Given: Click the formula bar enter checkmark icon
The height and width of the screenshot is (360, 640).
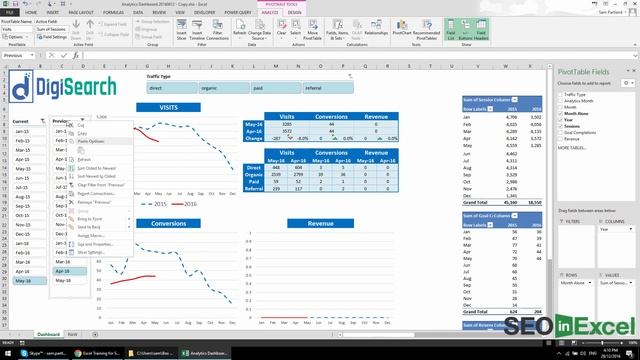Looking at the screenshot, I should click(64, 55).
